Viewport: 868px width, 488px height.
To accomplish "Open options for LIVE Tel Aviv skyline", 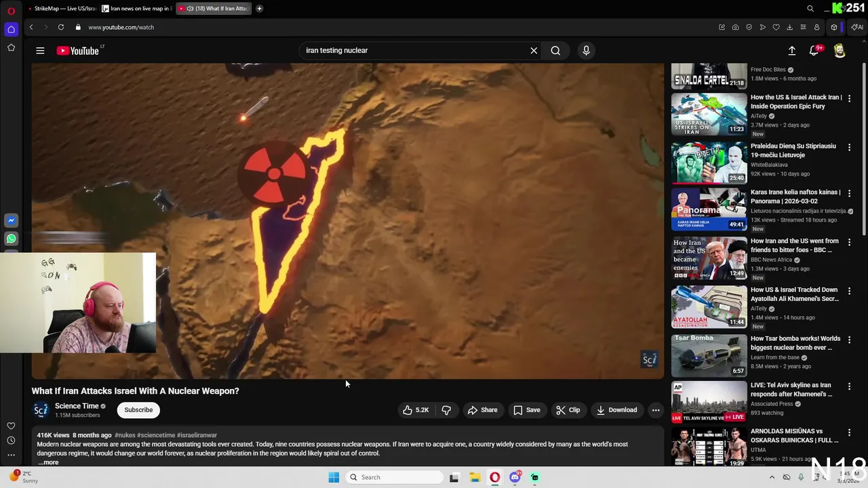I will tap(849, 386).
